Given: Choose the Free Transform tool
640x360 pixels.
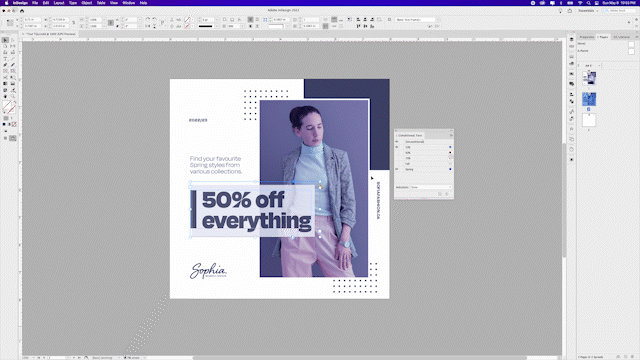Looking at the screenshot, I should (13, 77).
